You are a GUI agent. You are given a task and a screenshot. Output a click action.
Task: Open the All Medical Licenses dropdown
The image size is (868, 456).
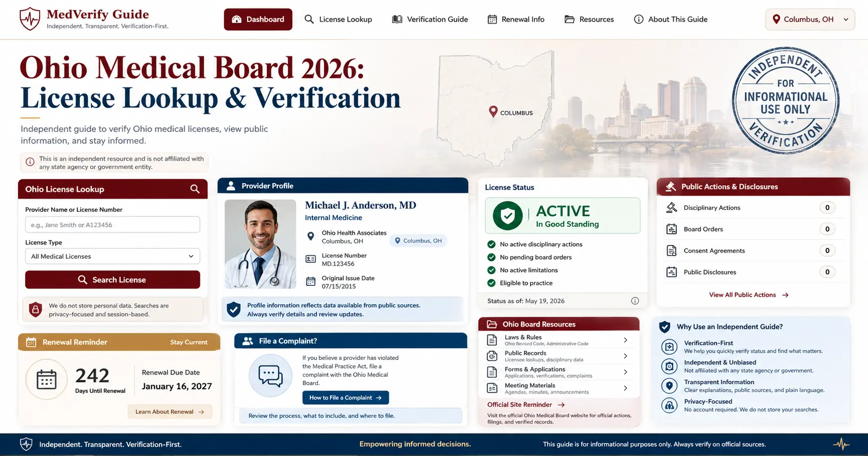[x=112, y=256]
